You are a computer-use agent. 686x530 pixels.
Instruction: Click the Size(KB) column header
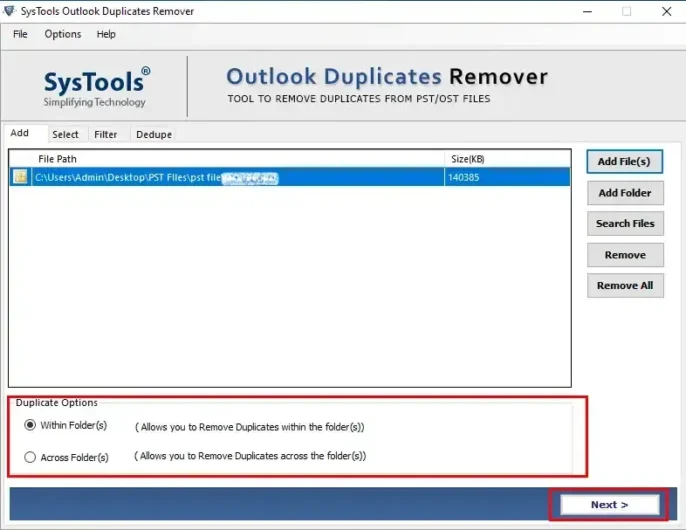(468, 158)
